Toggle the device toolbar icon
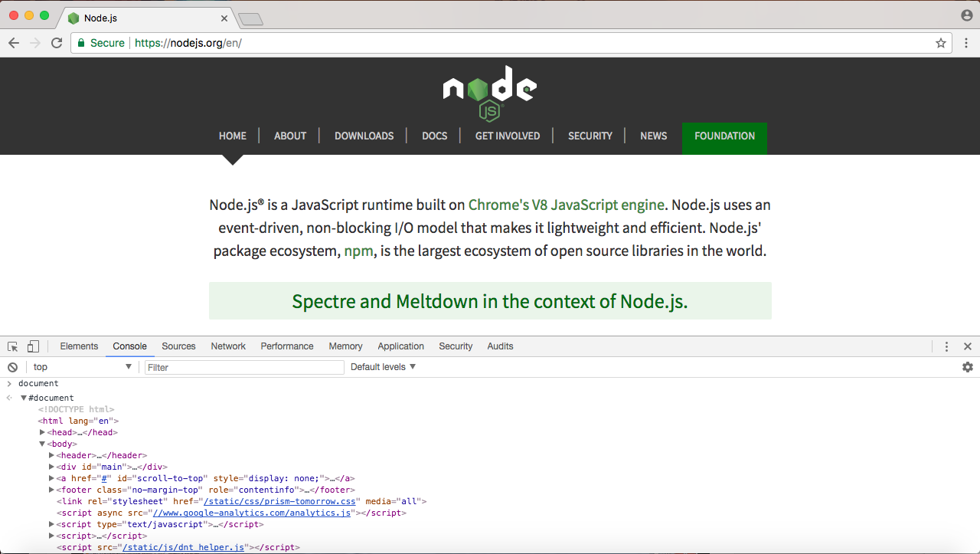Viewport: 980px width, 554px height. (33, 346)
